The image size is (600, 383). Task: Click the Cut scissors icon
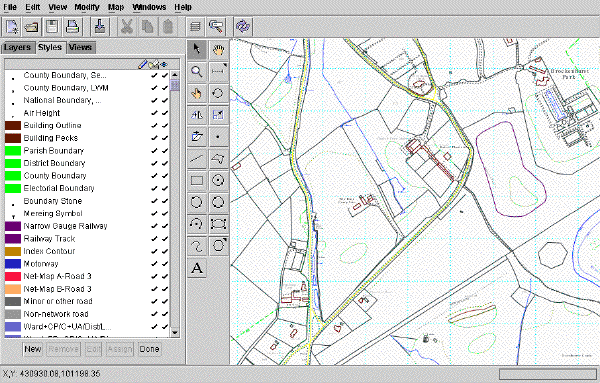point(127,27)
